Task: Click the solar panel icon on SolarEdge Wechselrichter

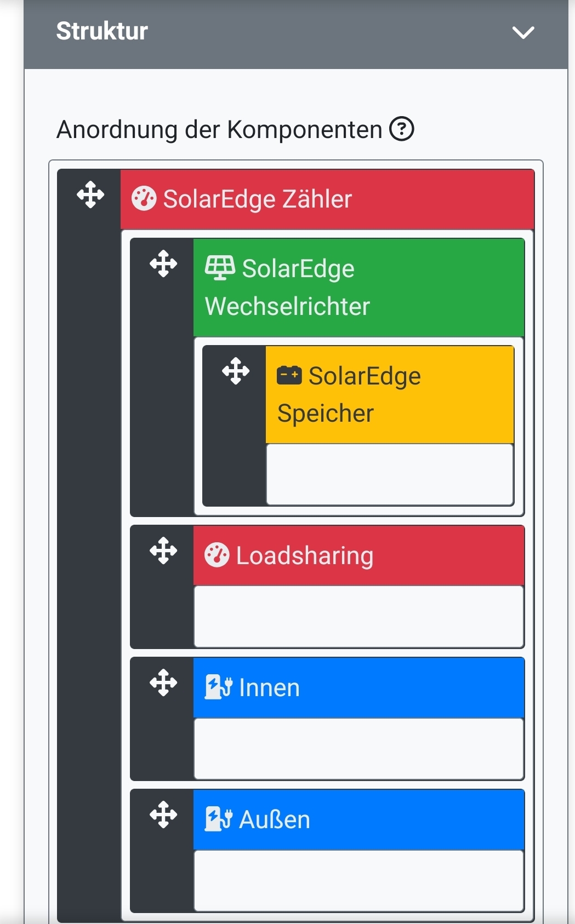Action: tap(220, 267)
